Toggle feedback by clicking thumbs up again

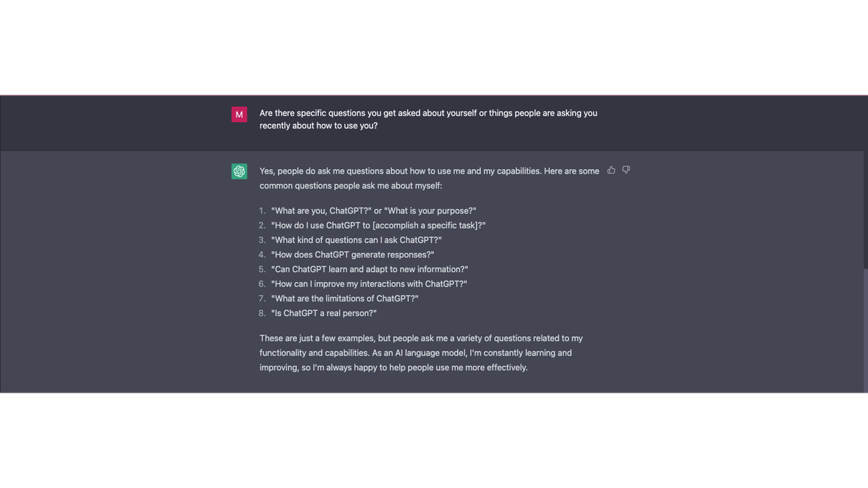point(611,169)
